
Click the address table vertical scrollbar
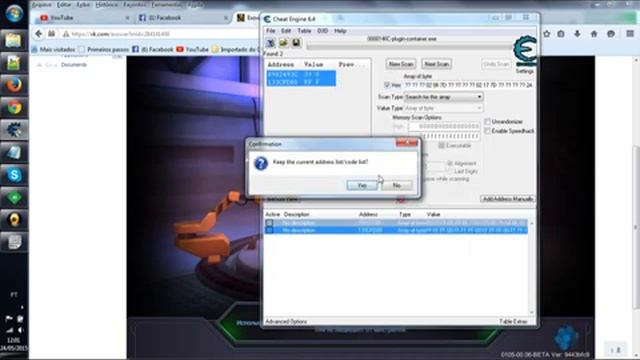(x=531, y=268)
